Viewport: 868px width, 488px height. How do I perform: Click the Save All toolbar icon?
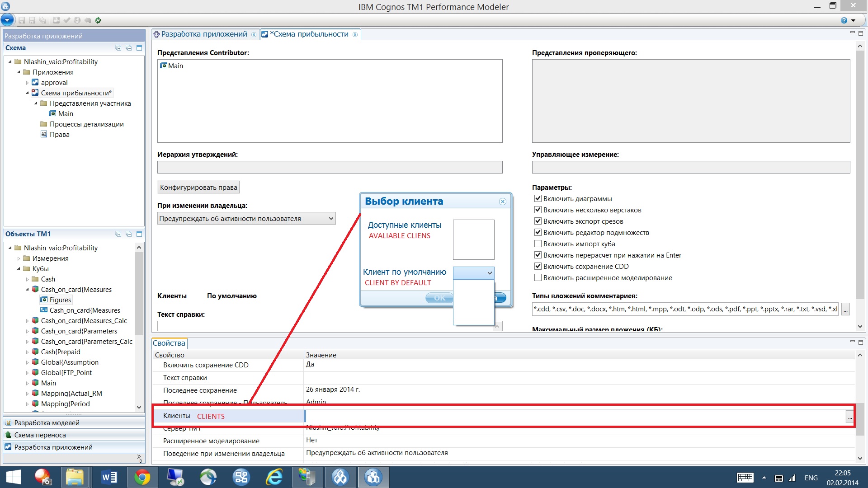pos(42,20)
